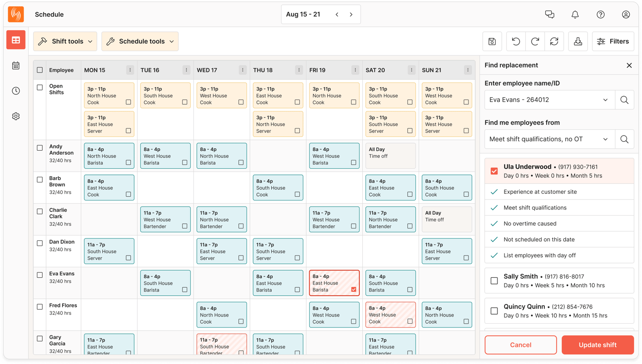Open notifications bell
The image size is (642, 364).
575,15
